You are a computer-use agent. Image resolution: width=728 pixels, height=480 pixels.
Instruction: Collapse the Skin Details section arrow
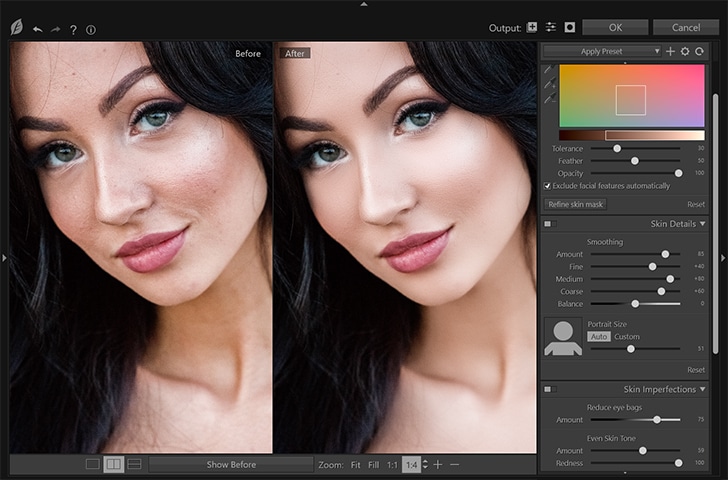pyautogui.click(x=703, y=224)
